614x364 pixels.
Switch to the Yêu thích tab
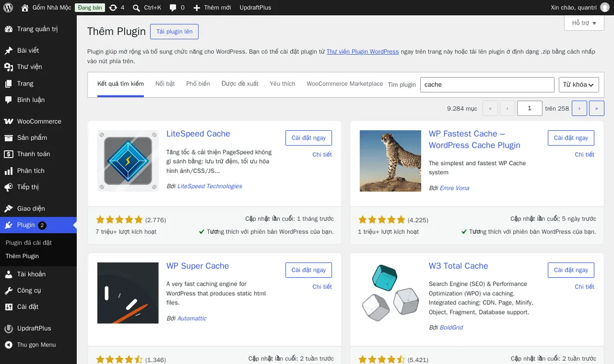282,84
